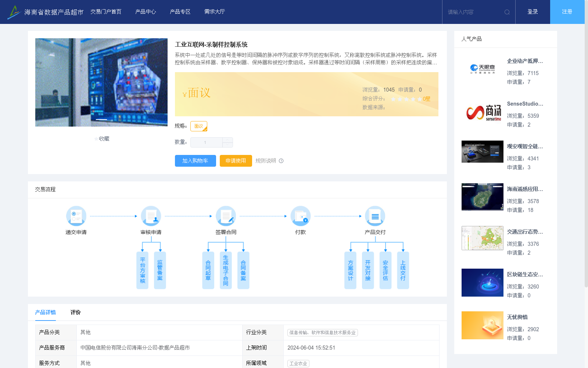Viewport: 588px width, 368px height.
Task: Switch to the 评价 tab
Action: 76,312
